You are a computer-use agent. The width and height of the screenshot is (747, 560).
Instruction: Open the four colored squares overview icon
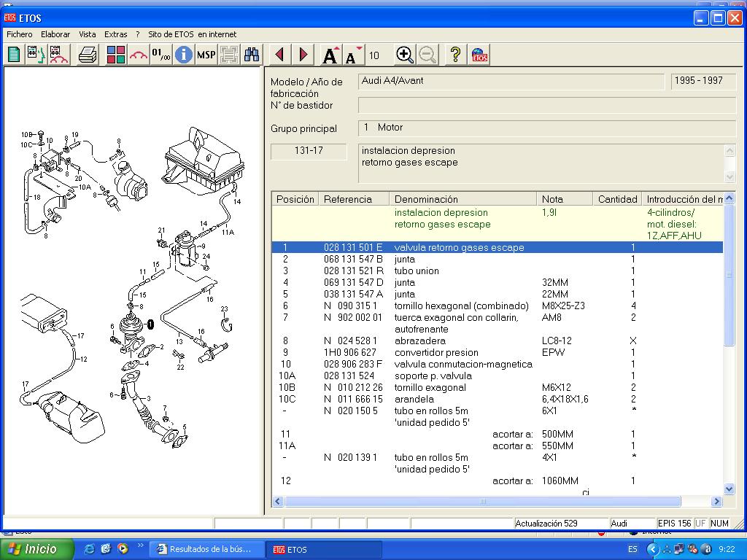tap(116, 55)
